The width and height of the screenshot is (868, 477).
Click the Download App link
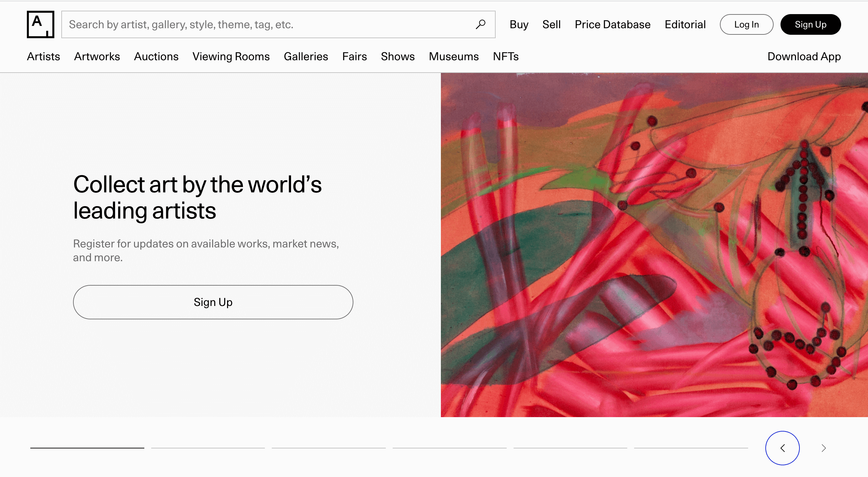[x=804, y=56]
